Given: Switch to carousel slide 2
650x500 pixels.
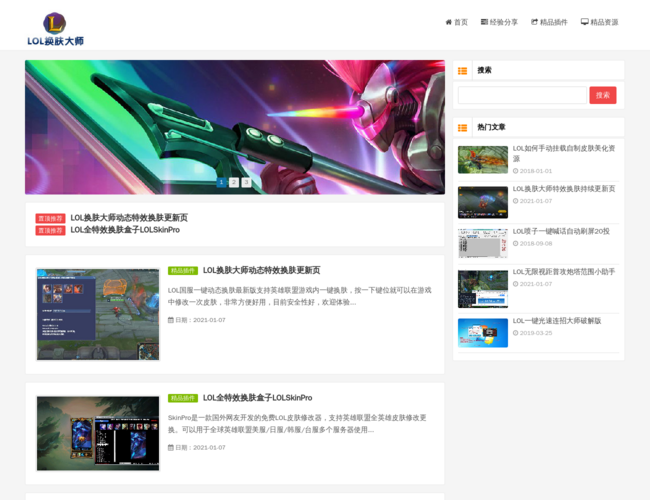Looking at the screenshot, I should (234, 182).
